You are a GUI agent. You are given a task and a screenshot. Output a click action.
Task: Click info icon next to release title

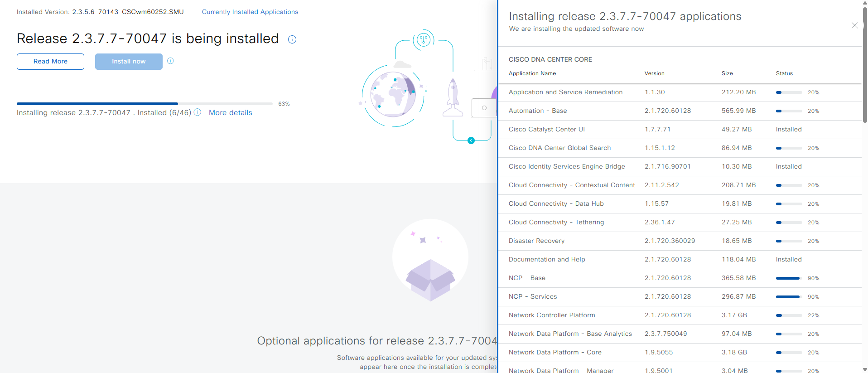(x=292, y=39)
